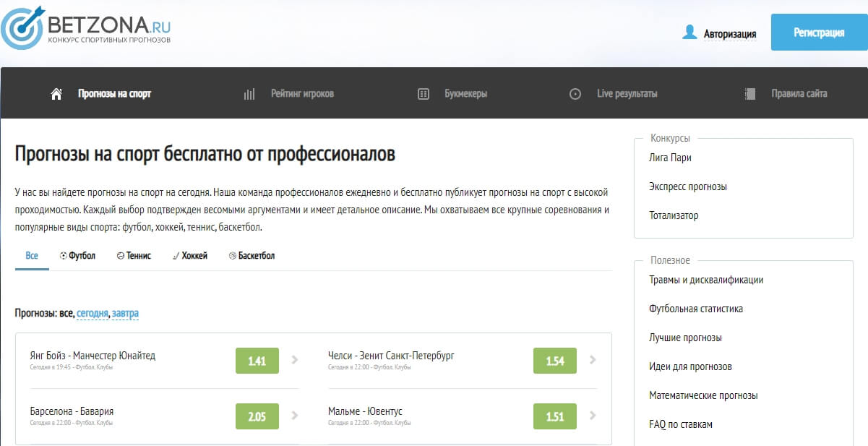This screenshot has height=446, width=868.
Task: Open Идеи для прогнозов link
Action: coord(690,366)
